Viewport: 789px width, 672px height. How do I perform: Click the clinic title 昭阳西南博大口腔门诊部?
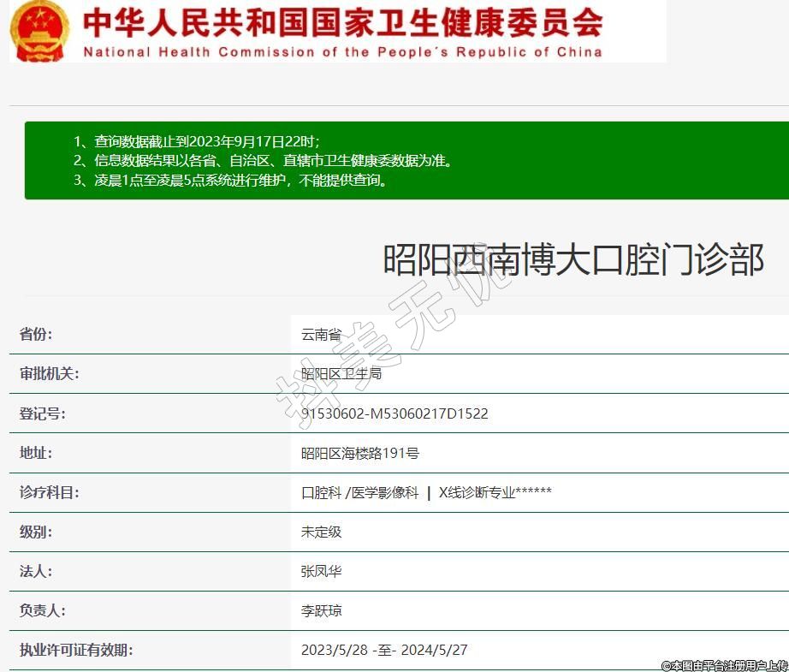point(572,259)
